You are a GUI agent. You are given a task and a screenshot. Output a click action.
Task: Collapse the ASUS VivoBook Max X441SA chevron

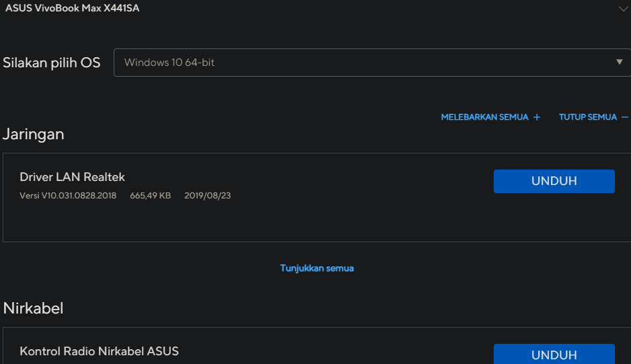624,9
